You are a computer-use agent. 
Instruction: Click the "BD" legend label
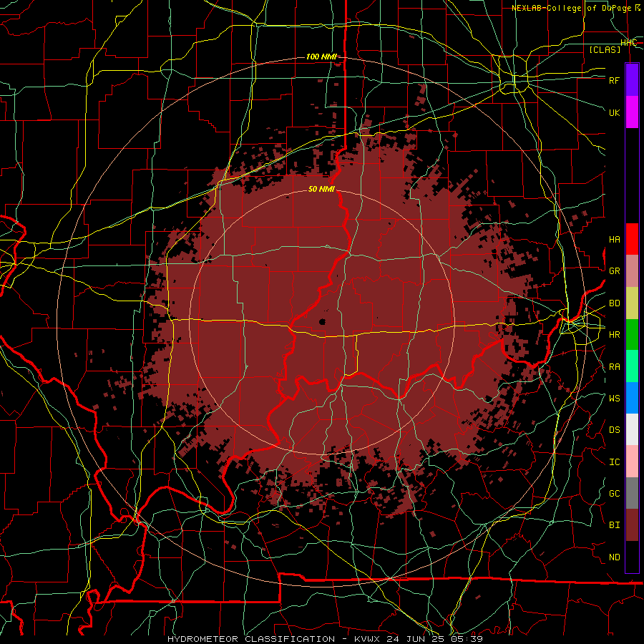pos(615,303)
